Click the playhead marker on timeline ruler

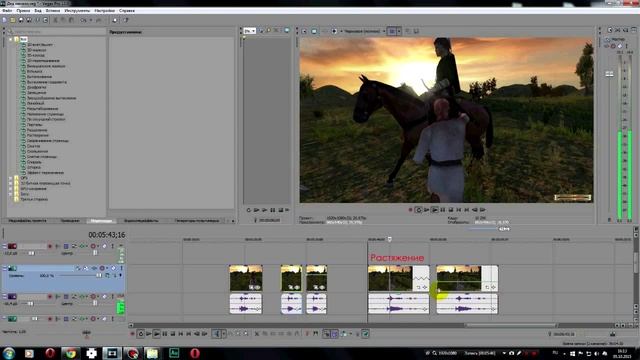390,239
